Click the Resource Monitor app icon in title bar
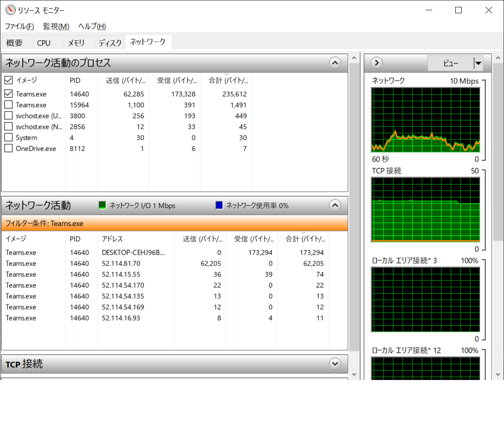Screen dimensions: 504x442 pyautogui.click(x=10, y=10)
